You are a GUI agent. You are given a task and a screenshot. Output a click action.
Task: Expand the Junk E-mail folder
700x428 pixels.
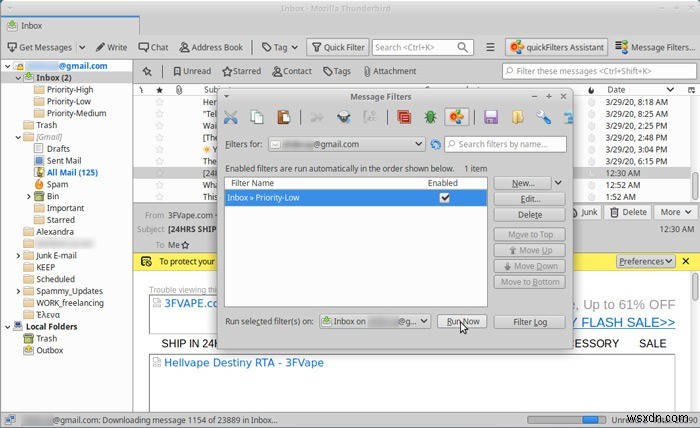(x=18, y=256)
